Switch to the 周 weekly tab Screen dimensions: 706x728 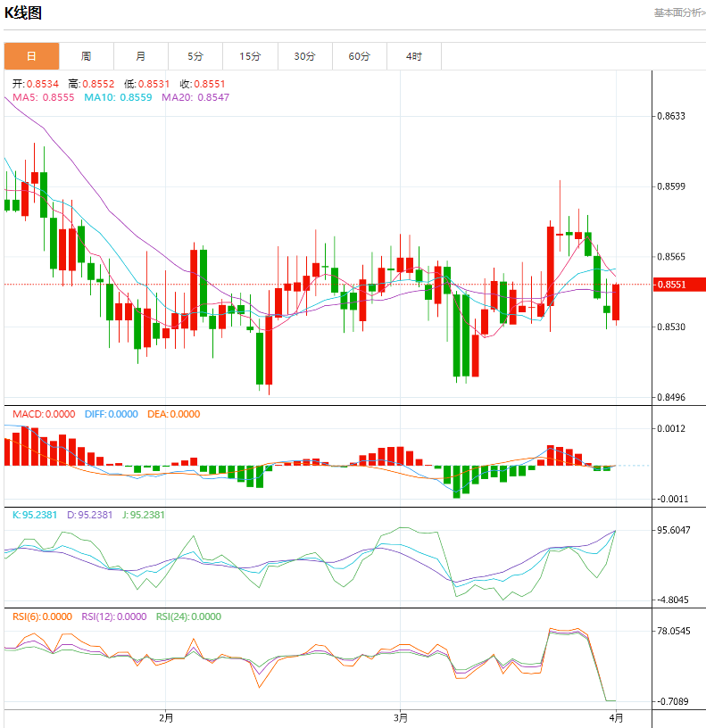click(87, 56)
